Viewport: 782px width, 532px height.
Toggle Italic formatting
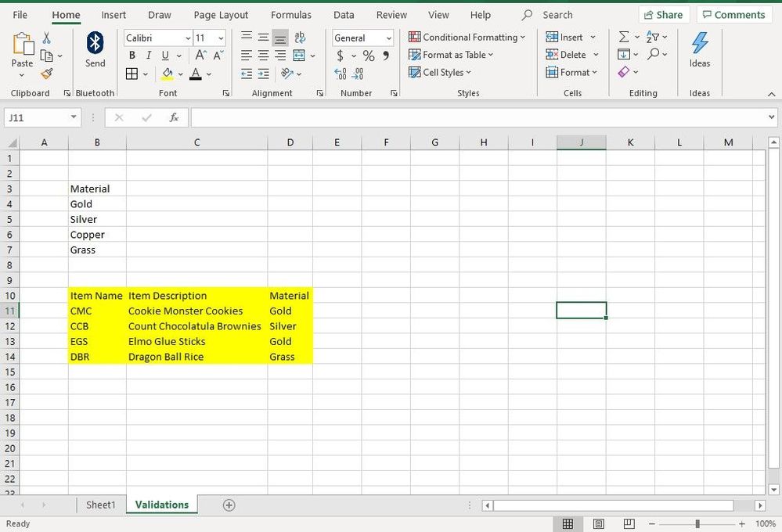click(x=149, y=56)
